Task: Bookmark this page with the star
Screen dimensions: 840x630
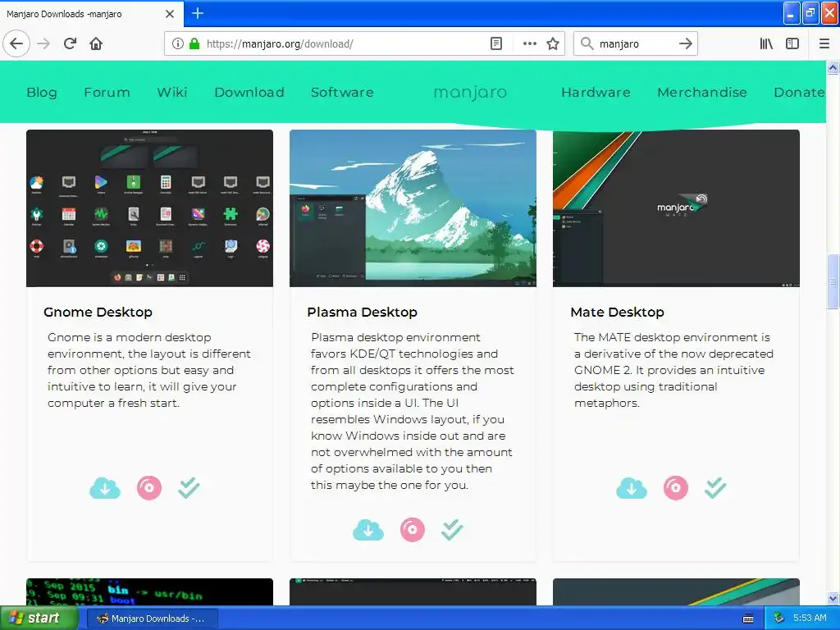Action: tap(553, 44)
